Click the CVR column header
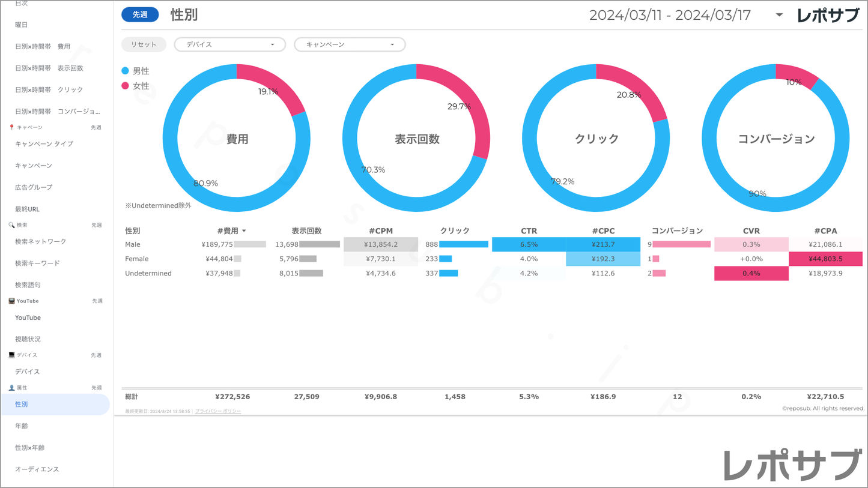Screen dimensions: 868x488 pyautogui.click(x=751, y=231)
